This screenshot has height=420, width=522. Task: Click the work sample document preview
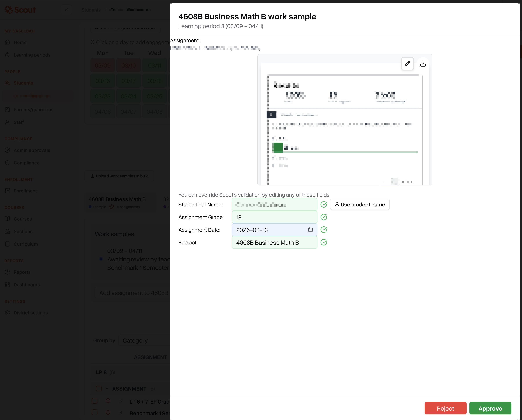pyautogui.click(x=345, y=120)
